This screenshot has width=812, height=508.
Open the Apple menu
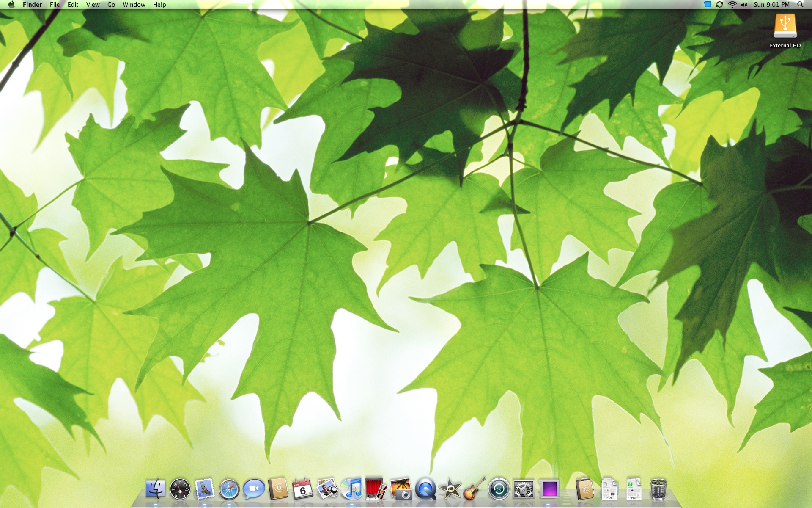(11, 5)
